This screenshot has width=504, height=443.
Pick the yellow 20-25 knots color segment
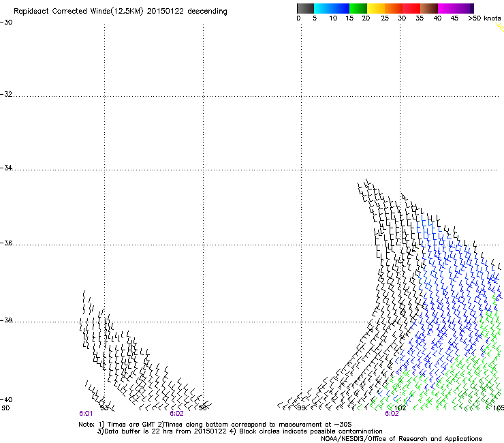[x=376, y=8]
